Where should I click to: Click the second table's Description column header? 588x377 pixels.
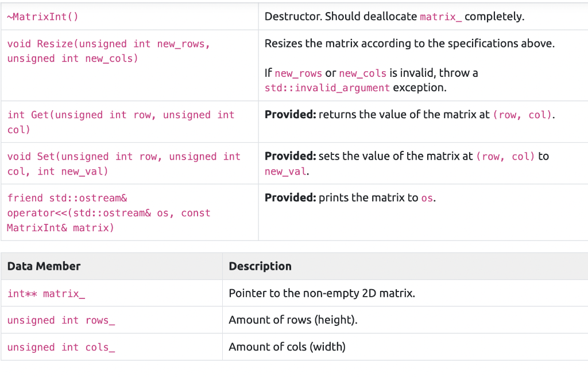[x=260, y=266]
